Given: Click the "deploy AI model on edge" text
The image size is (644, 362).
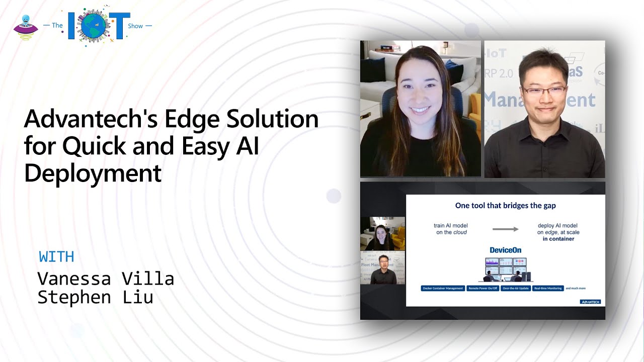Looking at the screenshot, I should [558, 229].
